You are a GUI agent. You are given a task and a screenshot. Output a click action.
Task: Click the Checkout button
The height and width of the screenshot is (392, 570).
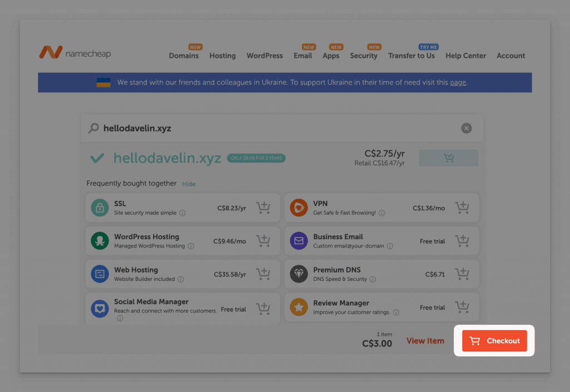494,341
